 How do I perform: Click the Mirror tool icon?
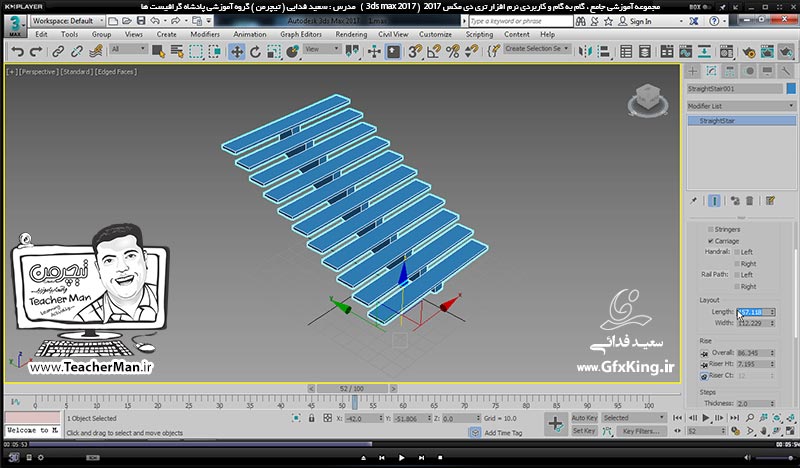pos(585,52)
